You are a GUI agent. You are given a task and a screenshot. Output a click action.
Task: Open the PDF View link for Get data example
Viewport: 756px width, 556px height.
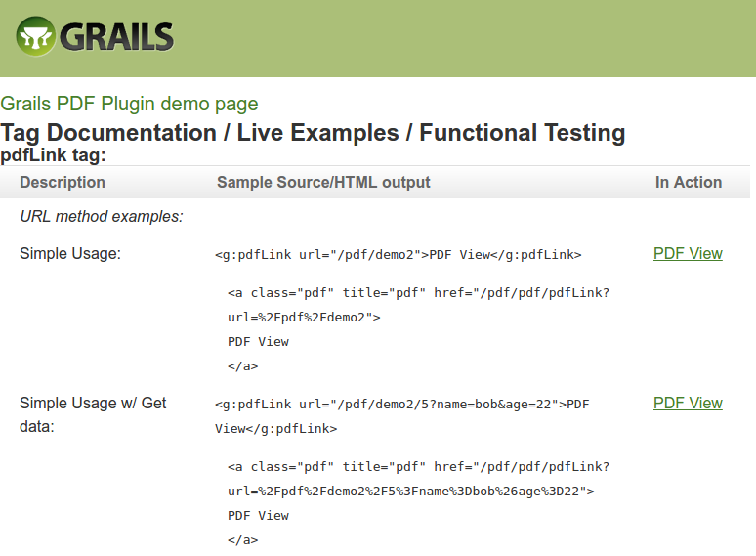tap(688, 403)
